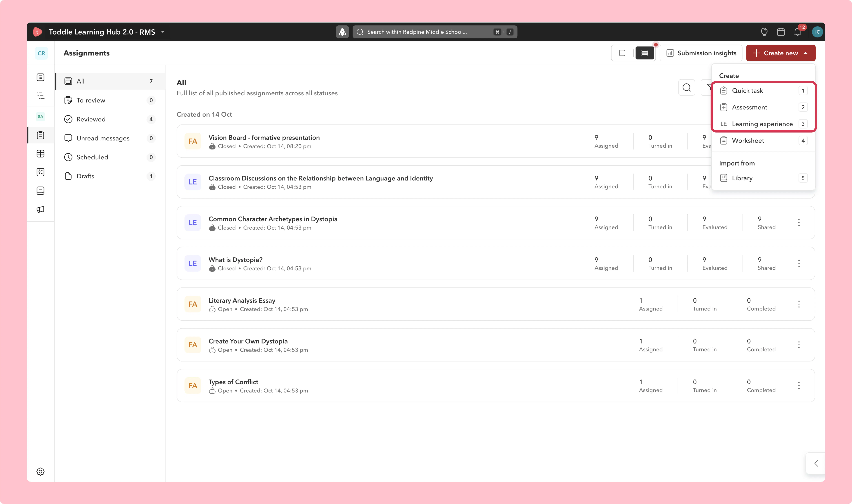Select the All assignments filter
Screen dimensions: 852x504
pyautogui.click(x=110, y=81)
